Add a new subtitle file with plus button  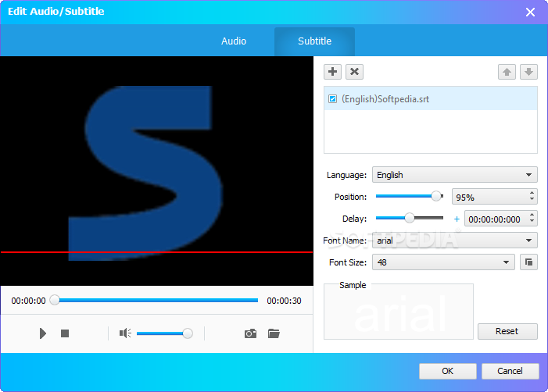(x=332, y=72)
